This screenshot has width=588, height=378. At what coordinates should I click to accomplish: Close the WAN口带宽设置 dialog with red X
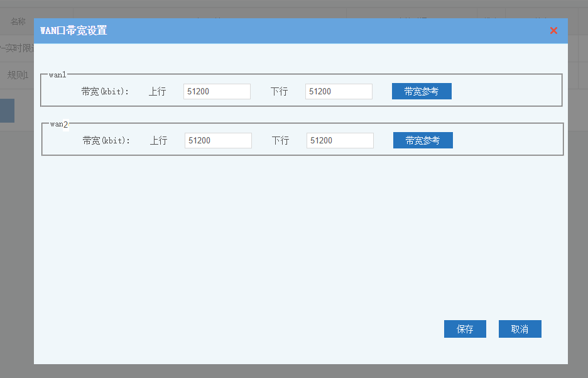[553, 31]
